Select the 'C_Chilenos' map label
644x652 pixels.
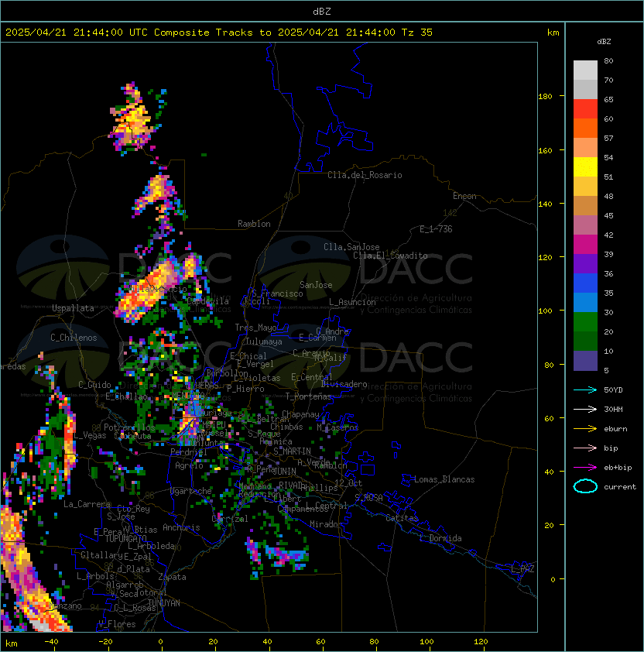pyautogui.click(x=74, y=338)
